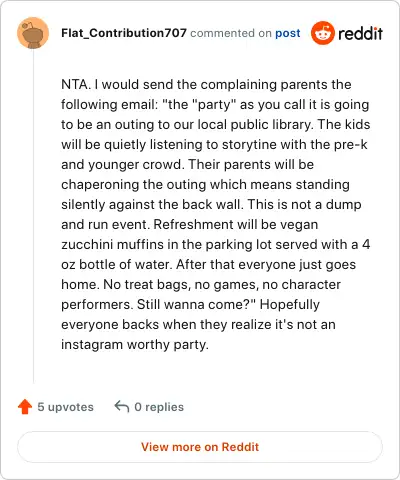Click the "View more on Reddit" button
The width and height of the screenshot is (400, 480).
tap(200, 447)
